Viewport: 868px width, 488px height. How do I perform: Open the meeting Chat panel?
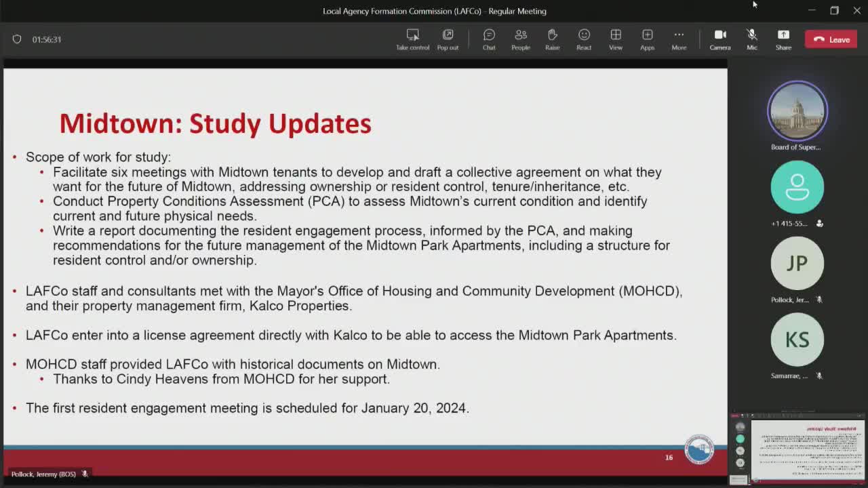click(x=489, y=39)
